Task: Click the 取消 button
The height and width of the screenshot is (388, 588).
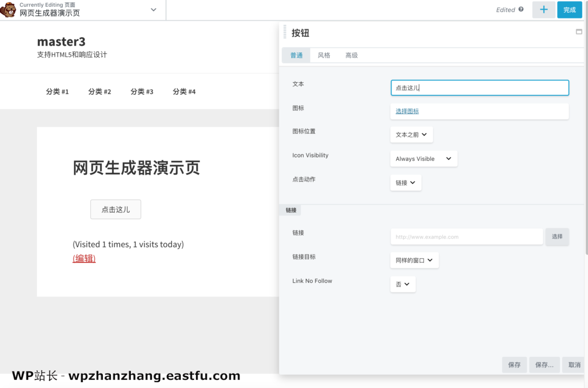Action: pyautogui.click(x=574, y=364)
